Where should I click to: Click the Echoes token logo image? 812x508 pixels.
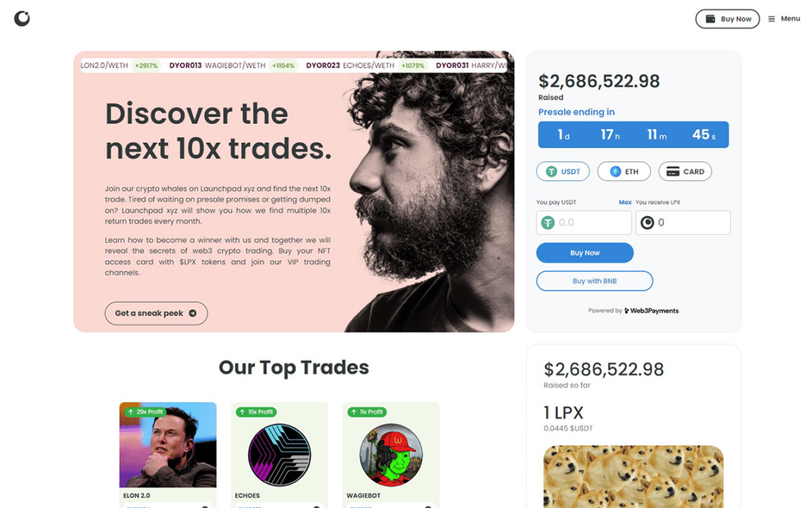(x=279, y=455)
